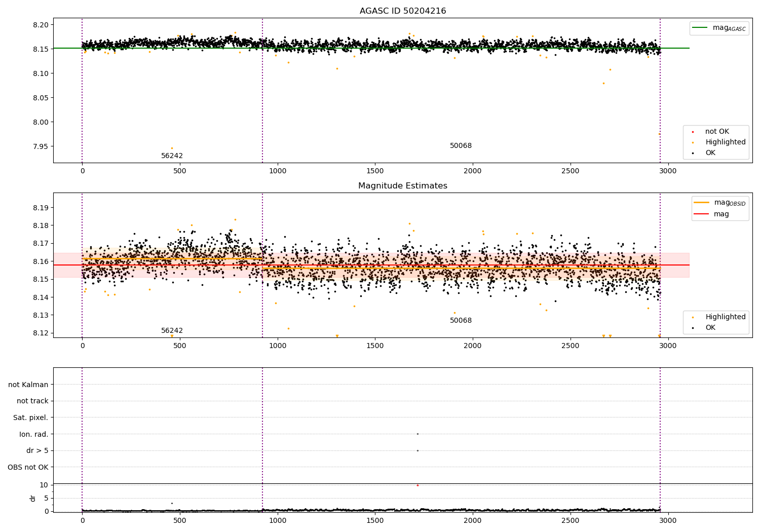Click the title 'AGASC ID 50204216'
This screenshot has width=760, height=532.
(x=403, y=11)
